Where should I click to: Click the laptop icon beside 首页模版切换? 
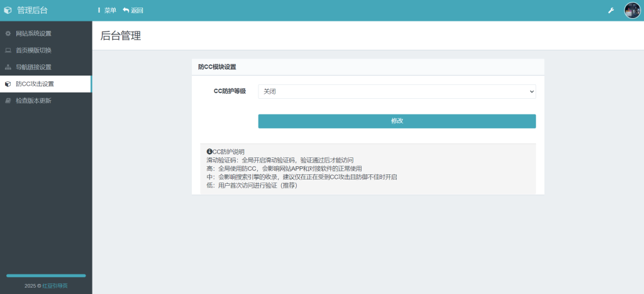click(8, 50)
